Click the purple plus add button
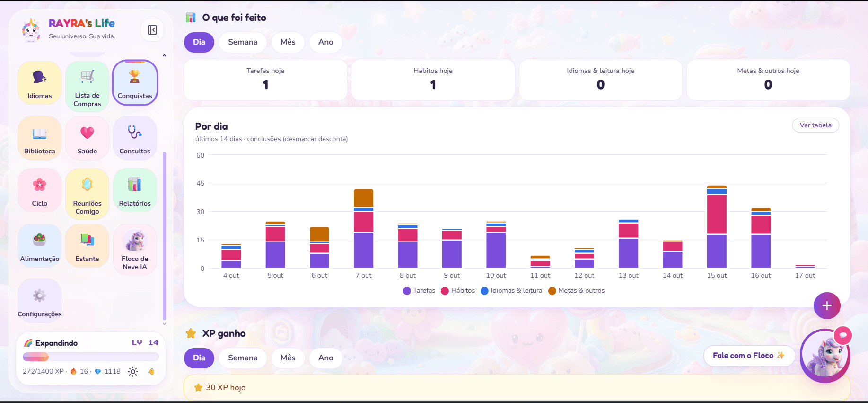The image size is (868, 403). click(x=827, y=305)
